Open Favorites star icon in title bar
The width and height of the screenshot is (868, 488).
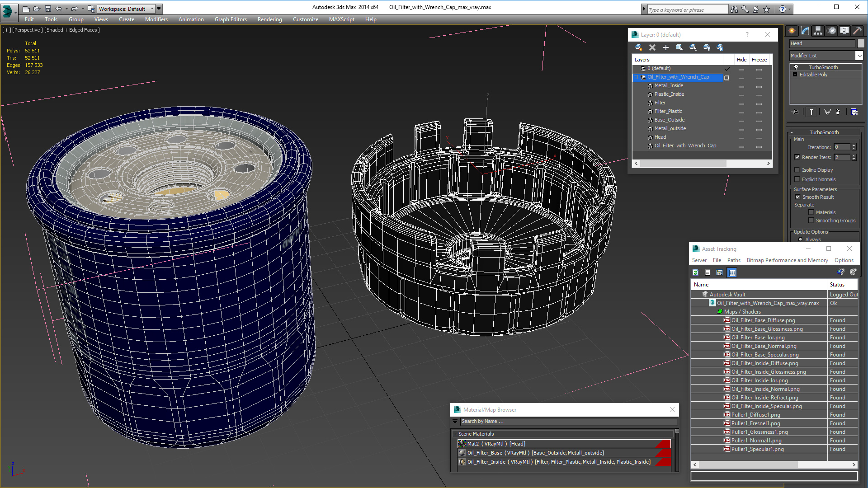pyautogui.click(x=767, y=9)
